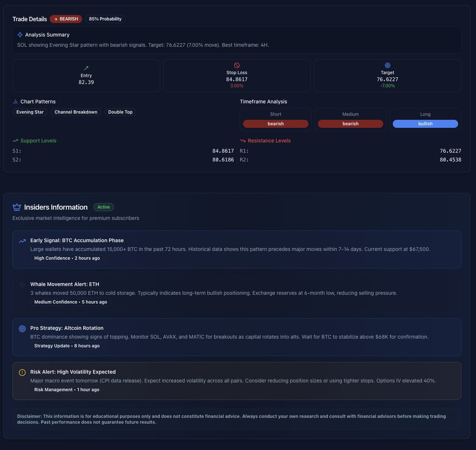Click the green Active status badge
The height and width of the screenshot is (450, 476).
[104, 207]
